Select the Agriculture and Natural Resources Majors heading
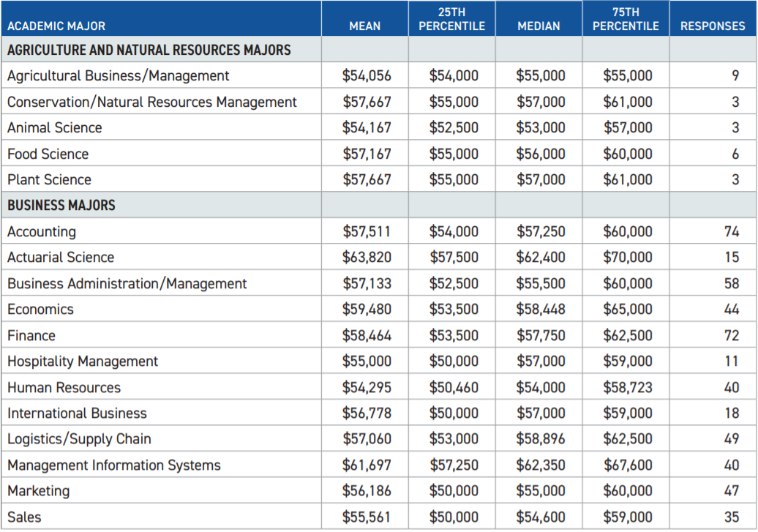This screenshot has width=758, height=532. click(x=149, y=50)
